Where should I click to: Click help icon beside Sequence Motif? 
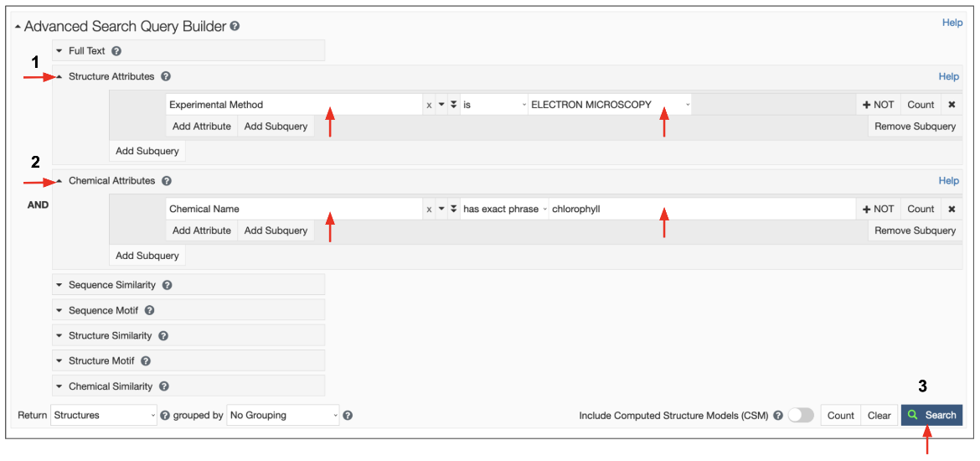[x=149, y=310]
